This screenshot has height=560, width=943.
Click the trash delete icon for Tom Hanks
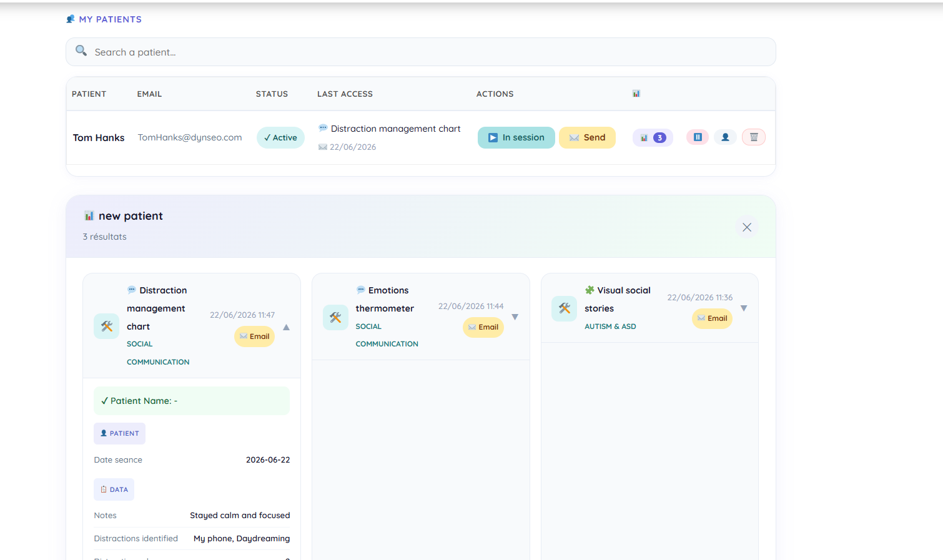(754, 137)
